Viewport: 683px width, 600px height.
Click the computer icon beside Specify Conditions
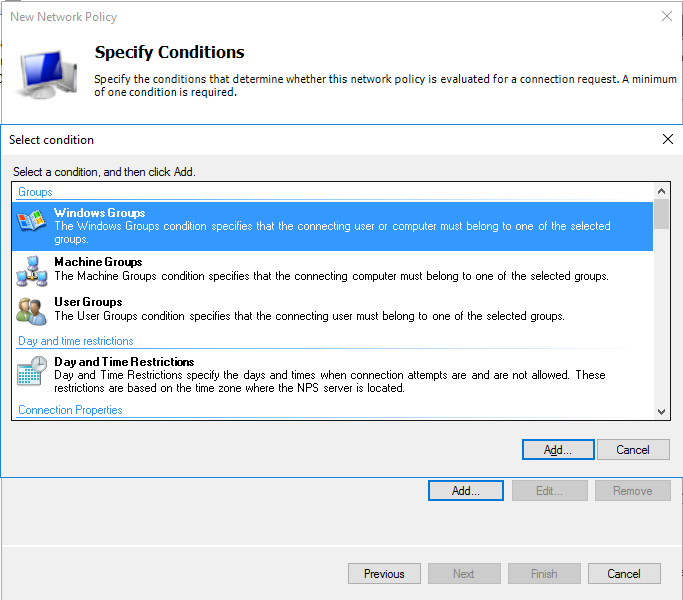(47, 74)
